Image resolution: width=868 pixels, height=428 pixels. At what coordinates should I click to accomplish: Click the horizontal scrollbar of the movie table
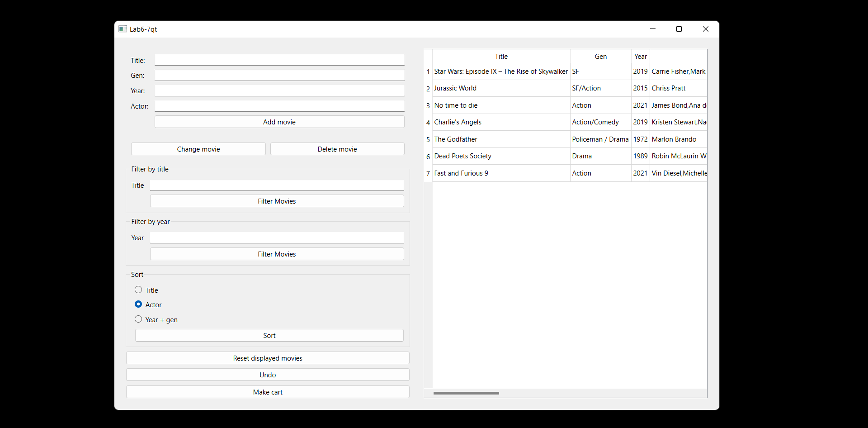pyautogui.click(x=466, y=393)
